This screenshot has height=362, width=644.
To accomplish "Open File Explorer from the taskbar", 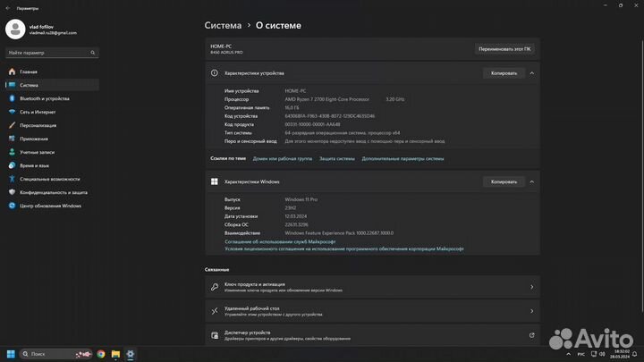I will click(115, 354).
